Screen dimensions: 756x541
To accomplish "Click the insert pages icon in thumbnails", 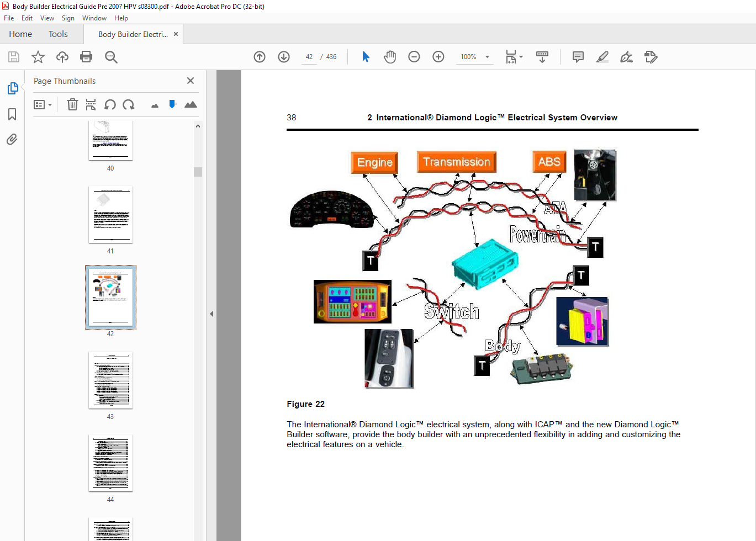I will point(91,104).
